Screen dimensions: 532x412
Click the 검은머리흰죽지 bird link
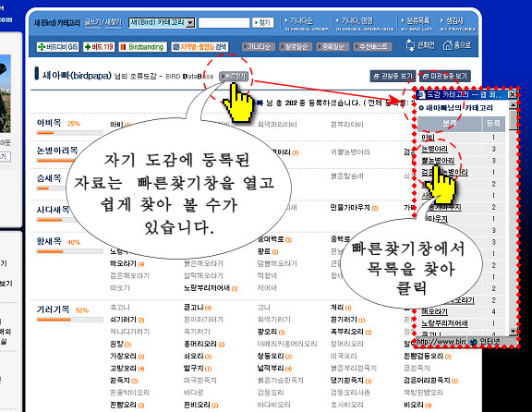[x=431, y=381]
